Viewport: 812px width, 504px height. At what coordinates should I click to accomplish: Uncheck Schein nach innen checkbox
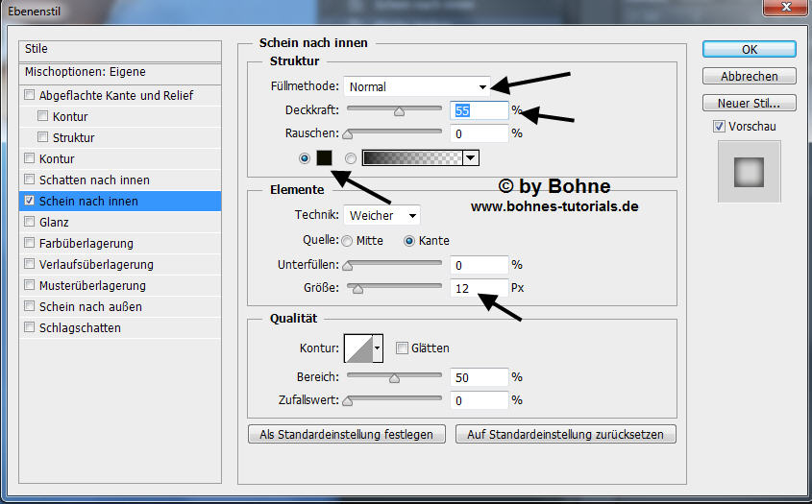pyautogui.click(x=30, y=201)
